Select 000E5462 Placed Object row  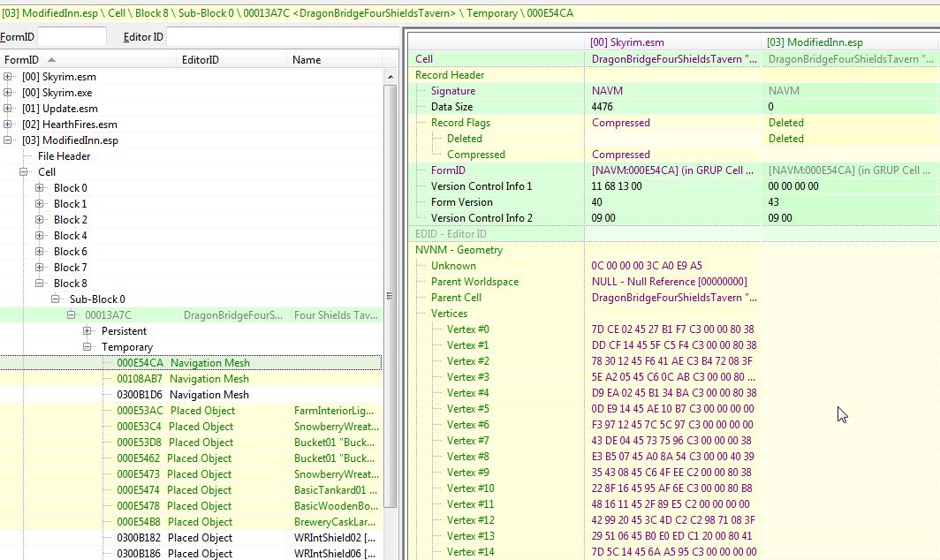(x=191, y=458)
